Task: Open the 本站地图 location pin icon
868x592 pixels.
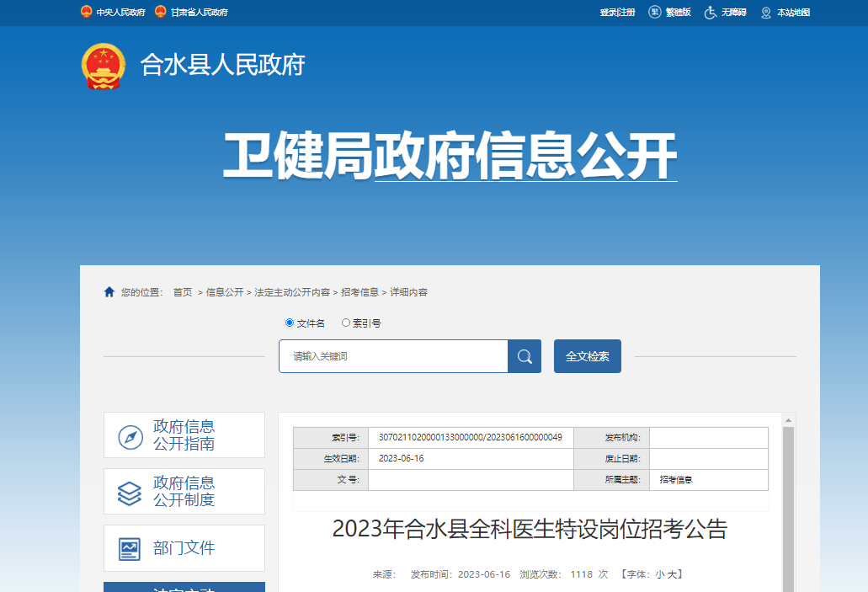Action: tap(765, 13)
